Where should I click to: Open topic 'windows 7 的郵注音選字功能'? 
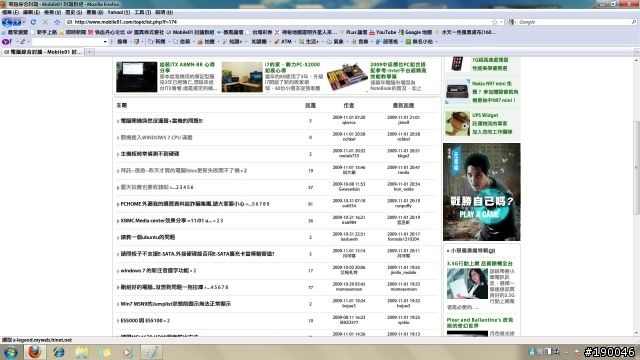coord(155,270)
